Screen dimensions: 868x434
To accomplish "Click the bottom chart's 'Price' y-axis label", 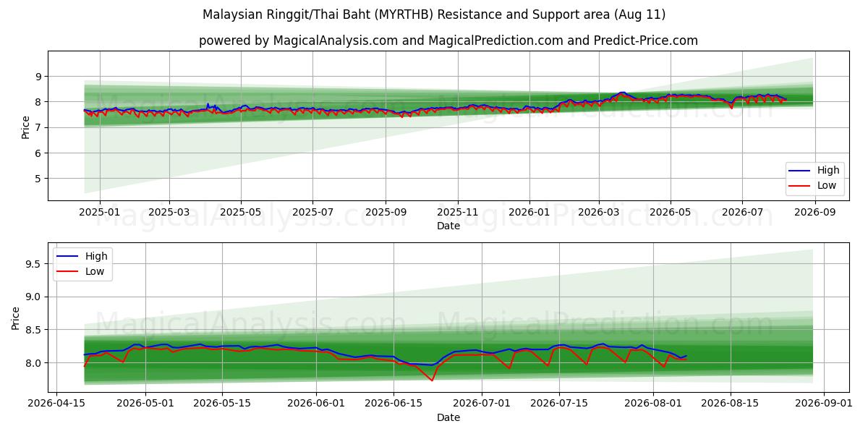I will point(16,317).
